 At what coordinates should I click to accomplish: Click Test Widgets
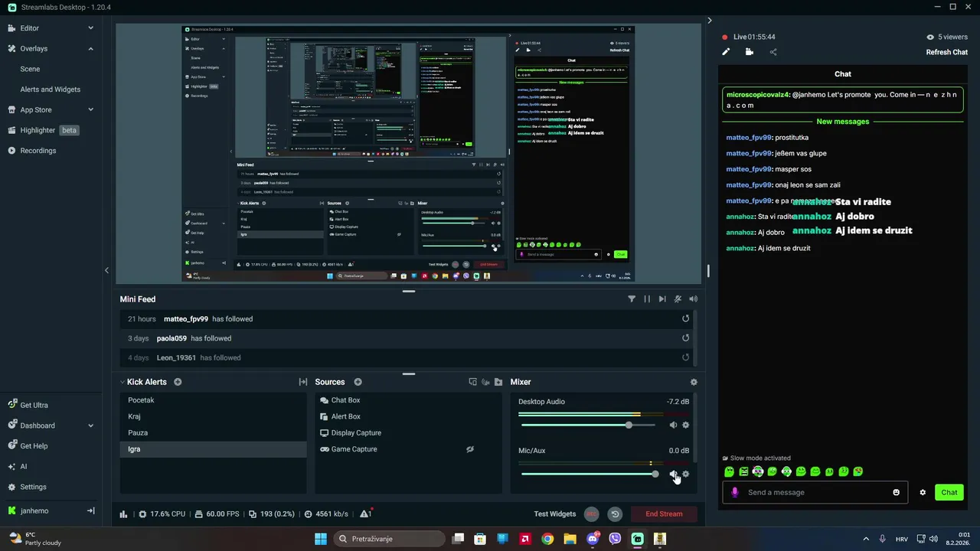tap(555, 514)
